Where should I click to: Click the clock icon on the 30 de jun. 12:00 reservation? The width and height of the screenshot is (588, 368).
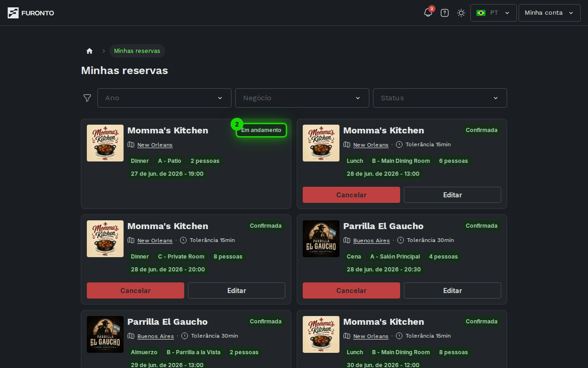click(x=399, y=336)
